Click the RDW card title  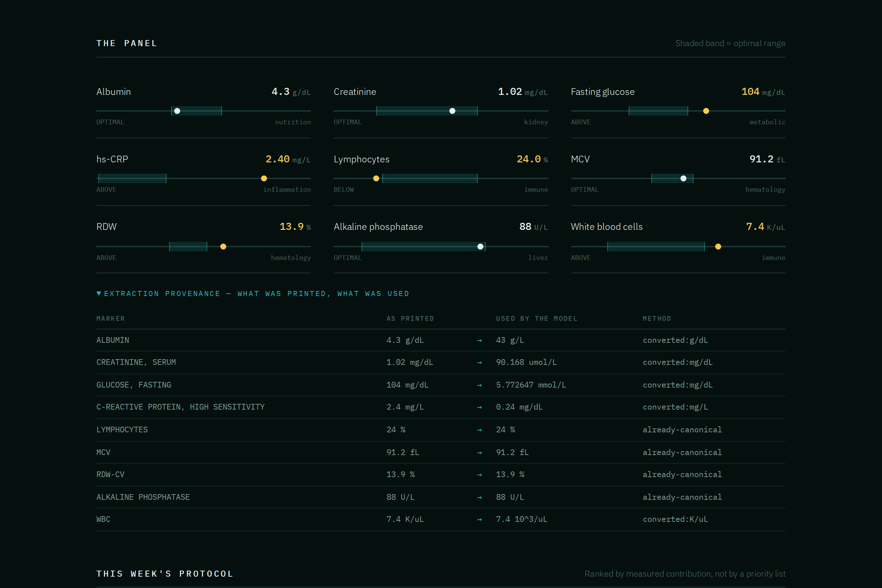106,227
